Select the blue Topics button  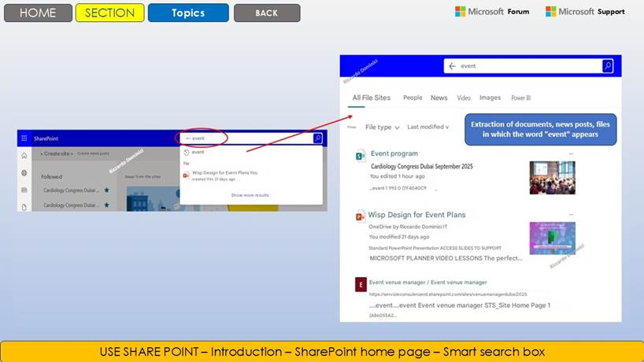click(188, 13)
